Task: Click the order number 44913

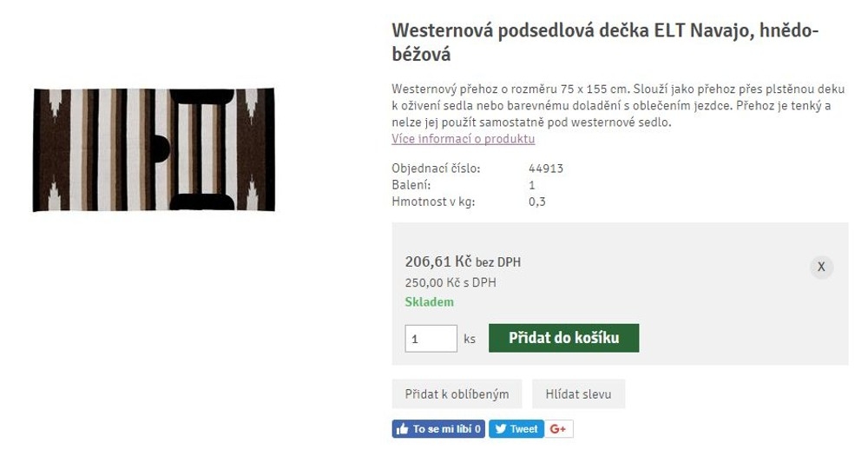Action: (546, 169)
